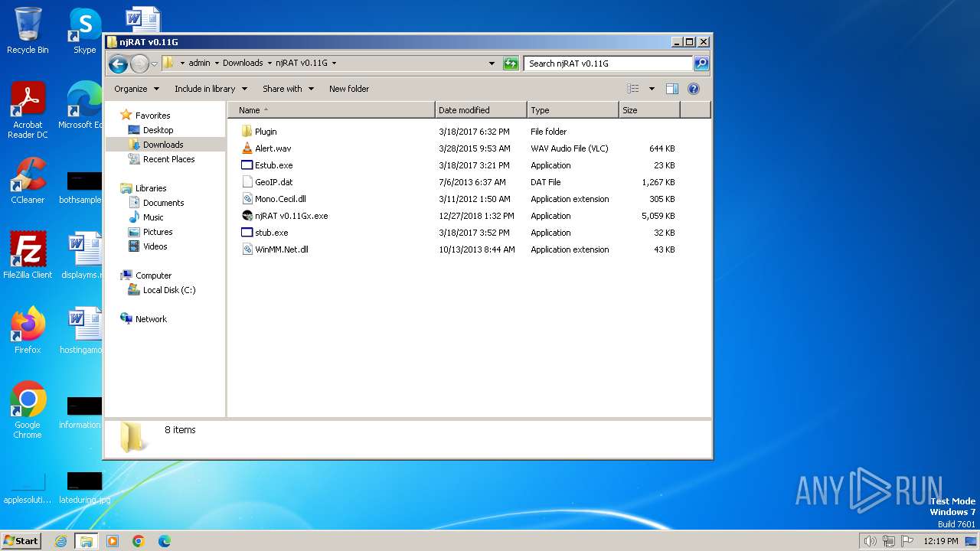Click WAV Audio File (VLC) type text

(570, 148)
